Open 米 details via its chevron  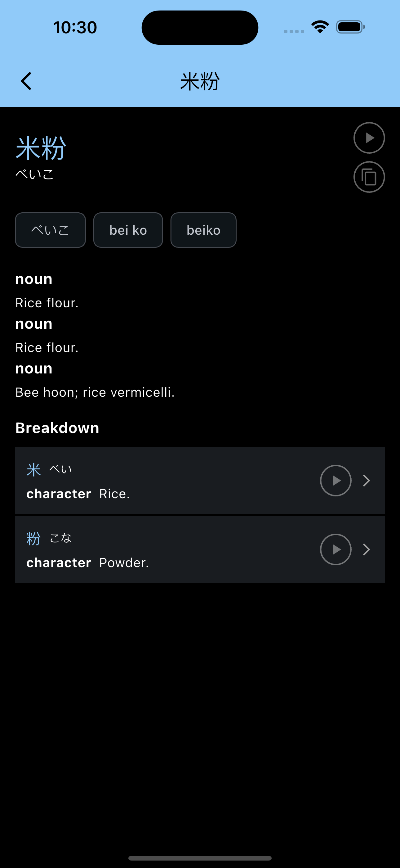(367, 481)
